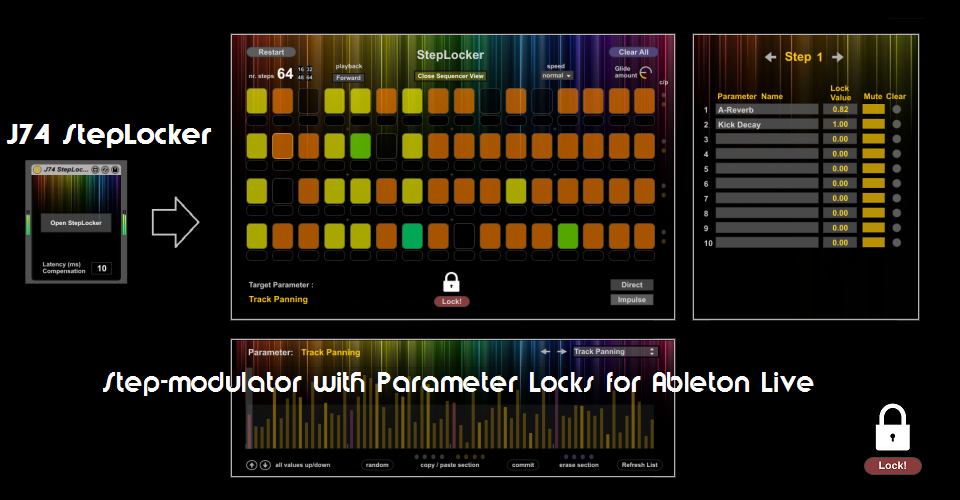Toggle Mute for parameter row 6
The height and width of the screenshot is (500, 960).
point(874,183)
